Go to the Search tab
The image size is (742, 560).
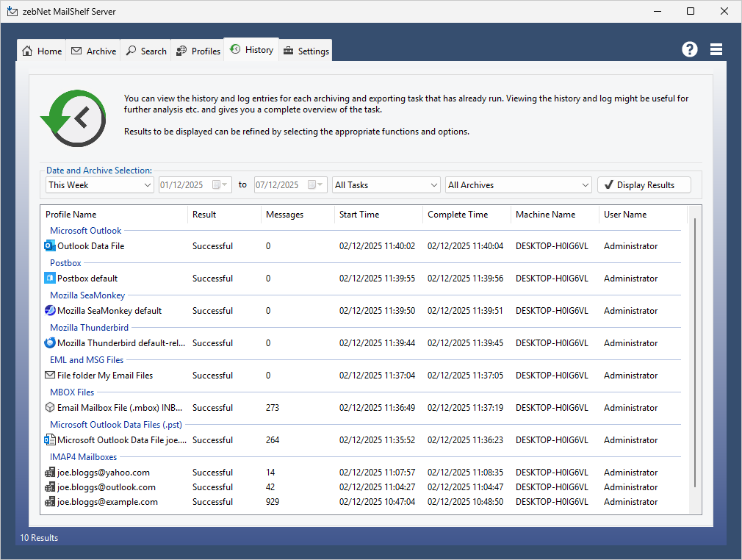(146, 51)
